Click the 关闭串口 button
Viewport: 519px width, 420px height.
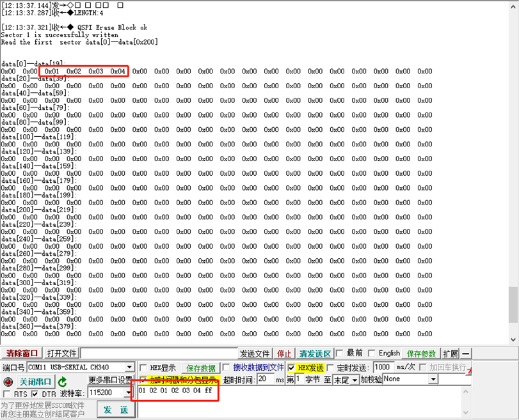point(35,382)
